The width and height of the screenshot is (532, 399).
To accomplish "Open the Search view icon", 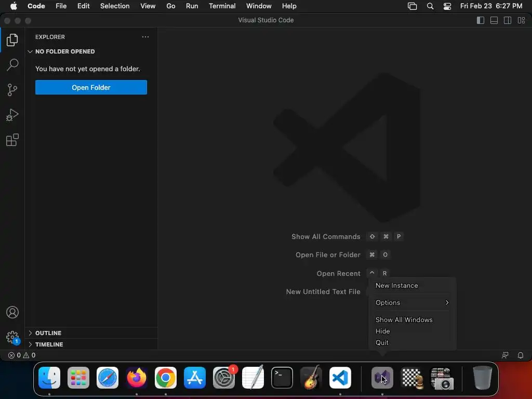I will click(12, 65).
